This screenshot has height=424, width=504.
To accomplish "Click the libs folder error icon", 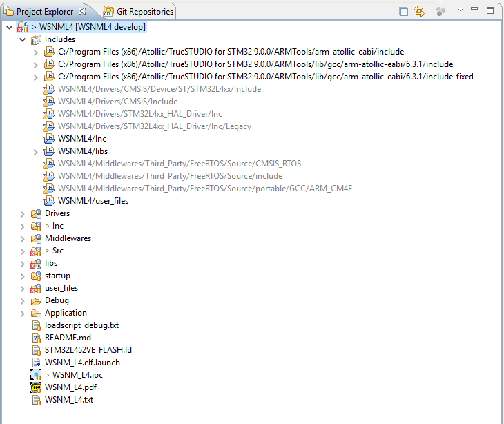I will [36, 264].
